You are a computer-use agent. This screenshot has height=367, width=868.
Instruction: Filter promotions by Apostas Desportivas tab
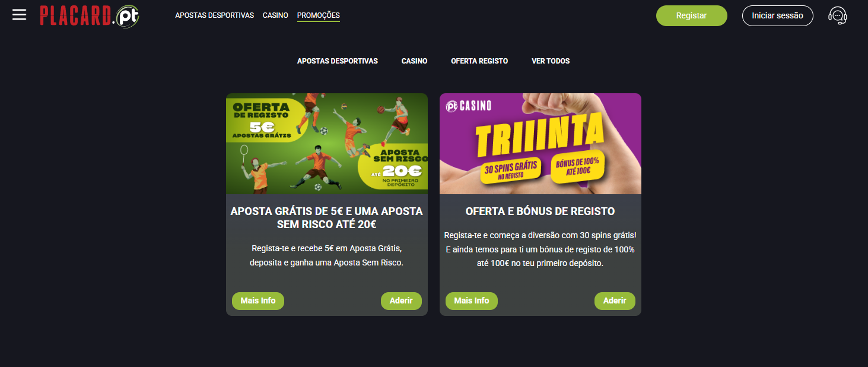[338, 61]
